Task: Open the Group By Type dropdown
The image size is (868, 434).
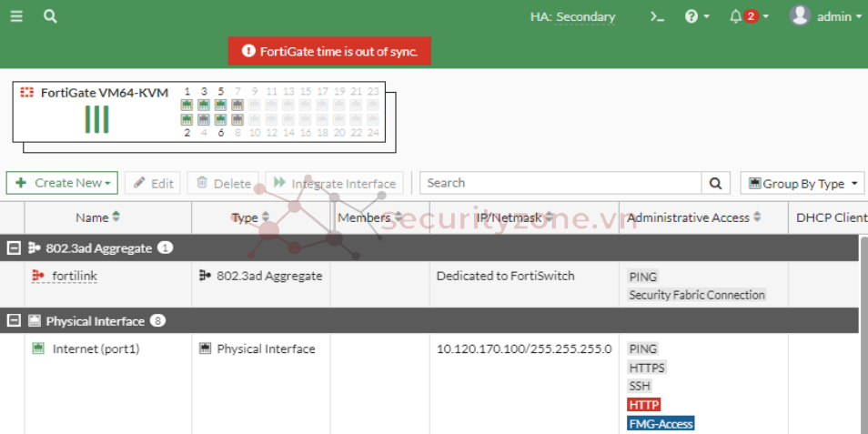Action: 802,183
